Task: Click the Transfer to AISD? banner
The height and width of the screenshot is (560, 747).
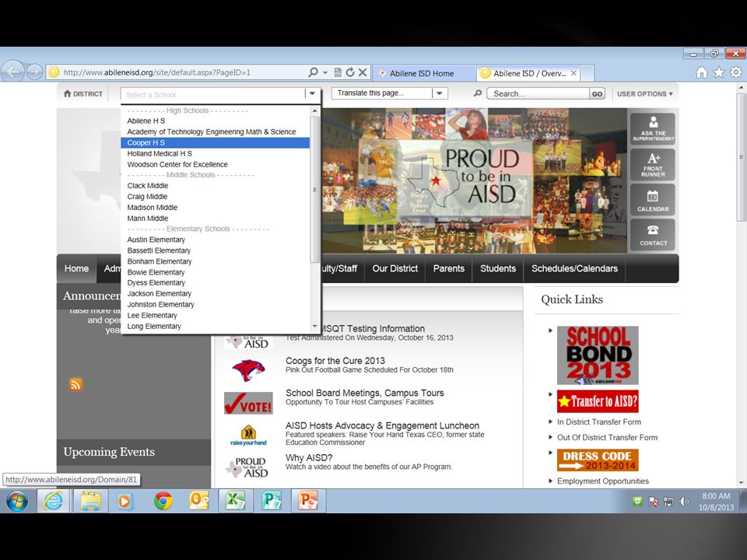Action: point(598,401)
